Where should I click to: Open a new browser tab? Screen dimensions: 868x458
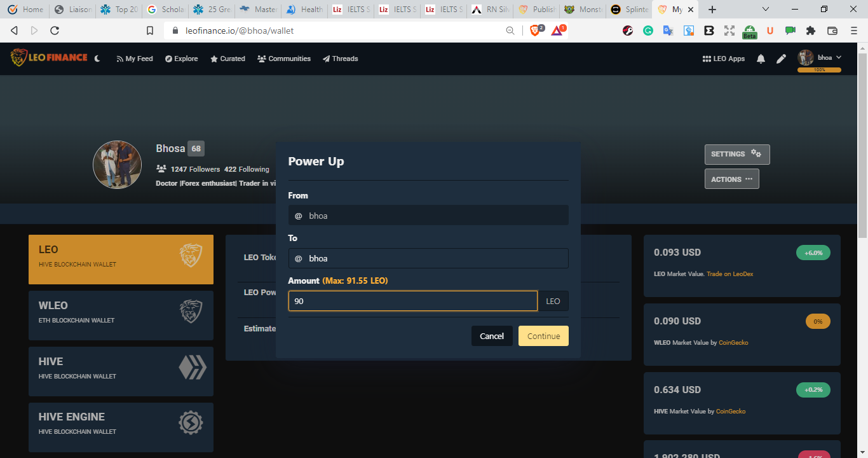712,10
